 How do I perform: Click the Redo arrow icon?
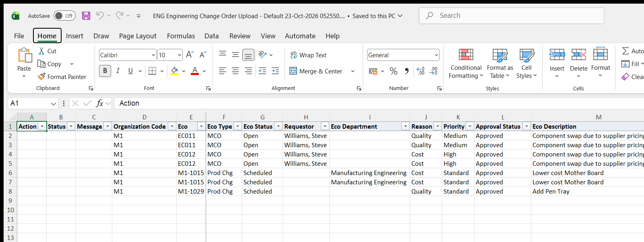coord(120,16)
